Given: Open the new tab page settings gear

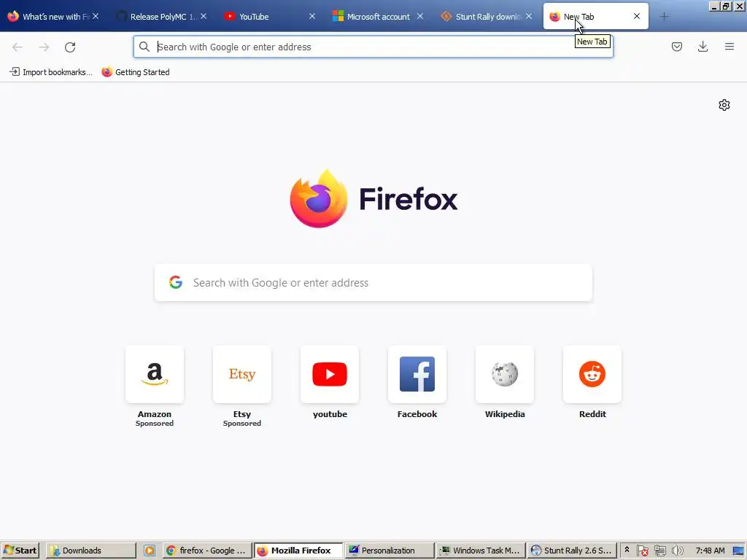Looking at the screenshot, I should coord(724,105).
